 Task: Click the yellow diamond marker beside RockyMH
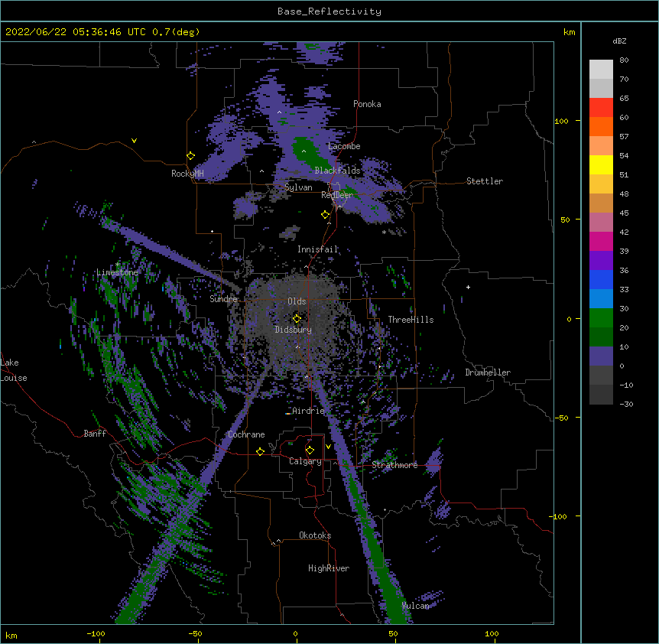190,156
